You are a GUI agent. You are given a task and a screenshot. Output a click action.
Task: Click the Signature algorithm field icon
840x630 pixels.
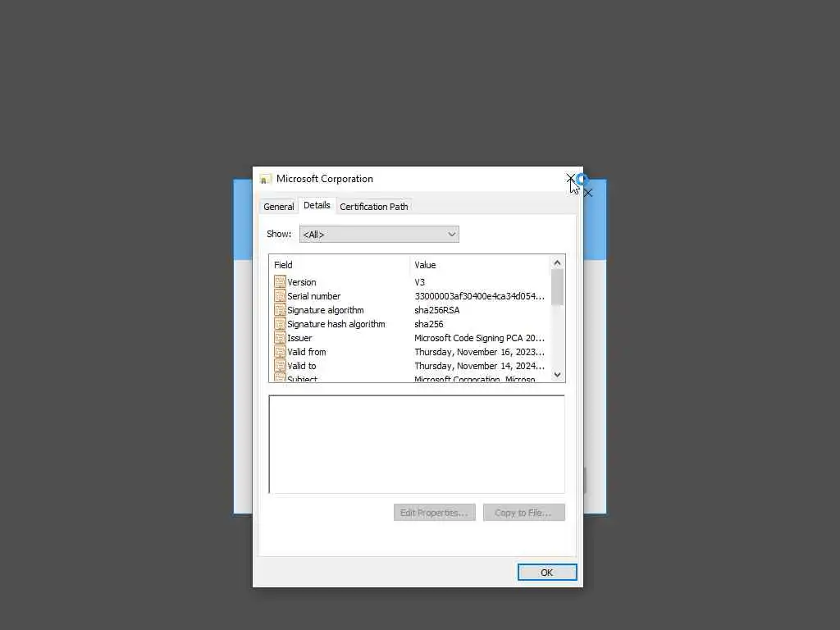(x=280, y=309)
